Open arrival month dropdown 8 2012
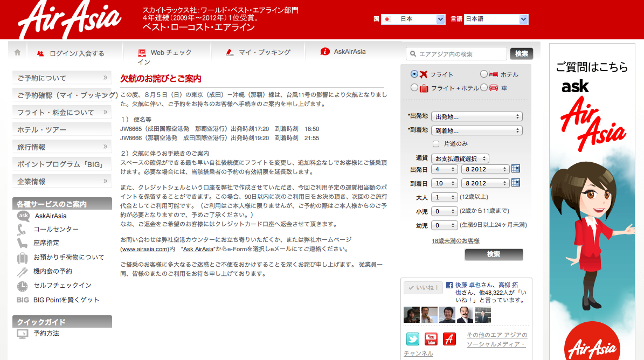 point(486,183)
